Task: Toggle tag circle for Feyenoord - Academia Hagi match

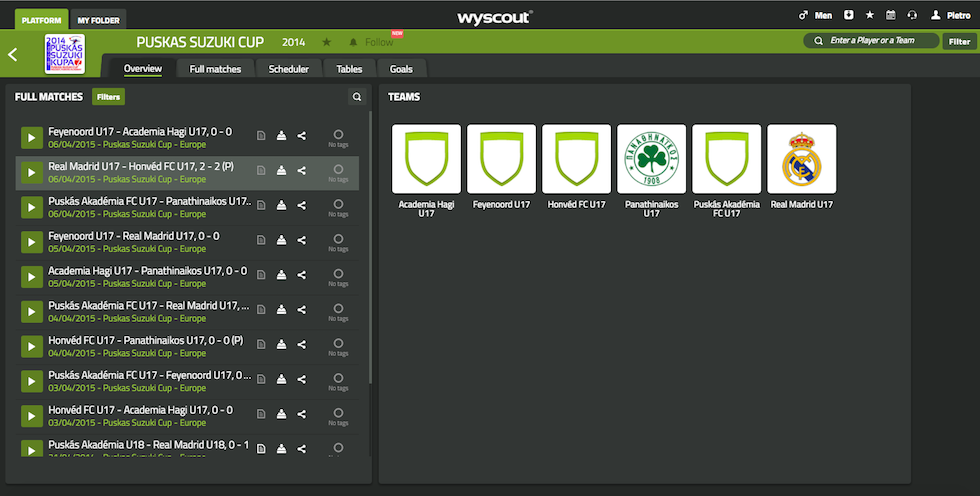Action: pos(338,134)
